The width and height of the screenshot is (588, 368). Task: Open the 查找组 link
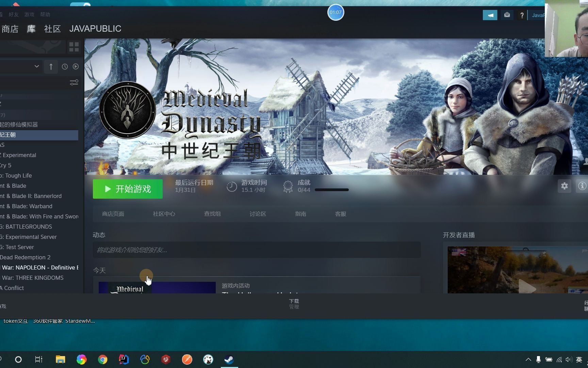point(212,214)
